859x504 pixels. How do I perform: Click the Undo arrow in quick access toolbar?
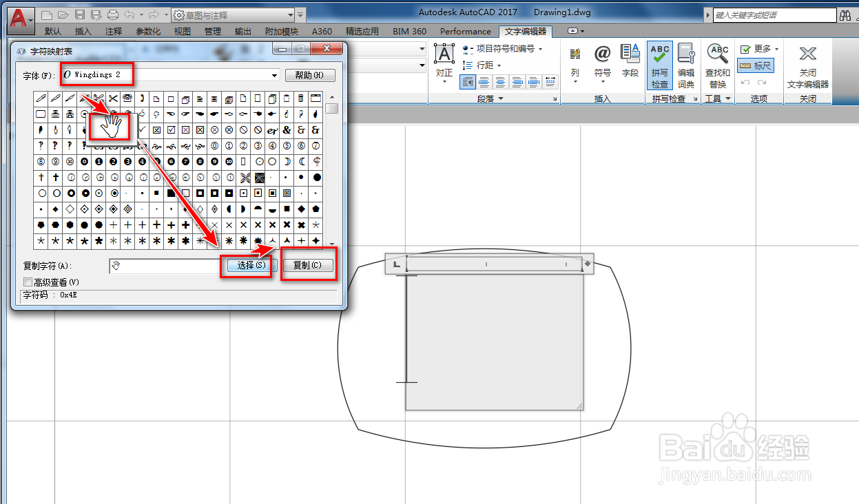(x=130, y=14)
